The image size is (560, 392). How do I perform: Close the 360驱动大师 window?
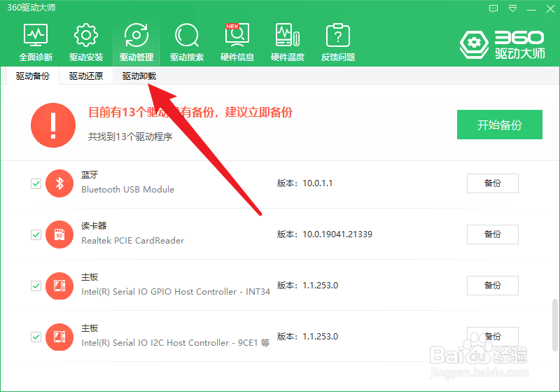click(550, 9)
